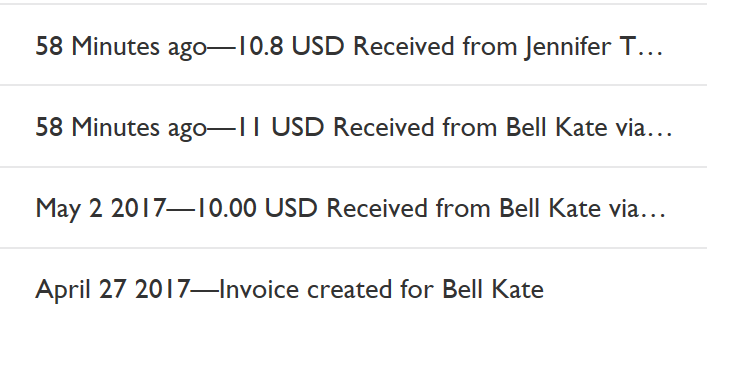733x383 pixels.
Task: Click the word "Received" in the 10.00 USD entry
Action: (377, 208)
